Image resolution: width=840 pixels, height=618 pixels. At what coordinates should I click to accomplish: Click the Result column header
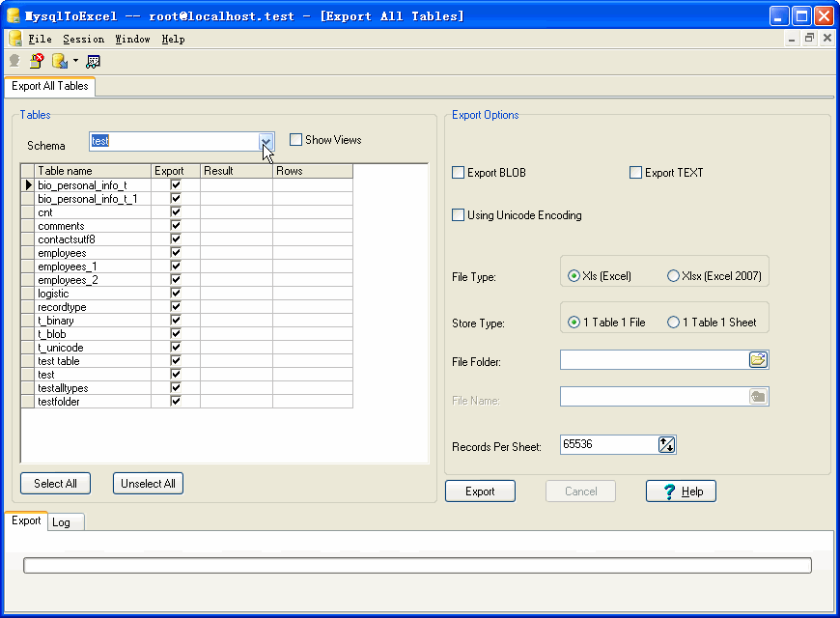pyautogui.click(x=237, y=171)
